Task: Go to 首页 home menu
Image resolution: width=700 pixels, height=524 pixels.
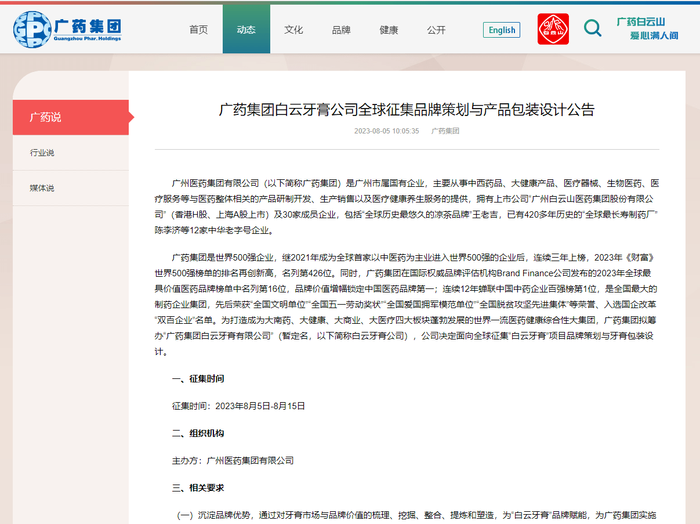Action: (199, 30)
